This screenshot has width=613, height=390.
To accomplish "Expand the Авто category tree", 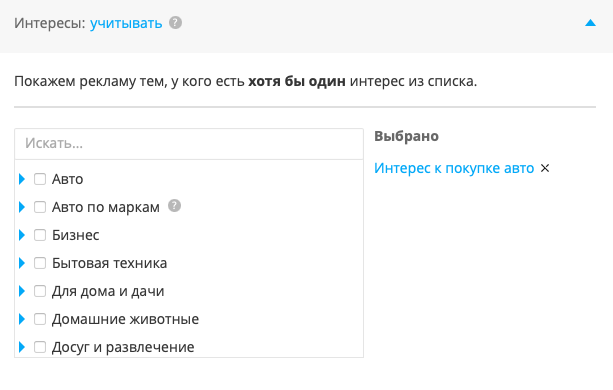I will (x=22, y=179).
